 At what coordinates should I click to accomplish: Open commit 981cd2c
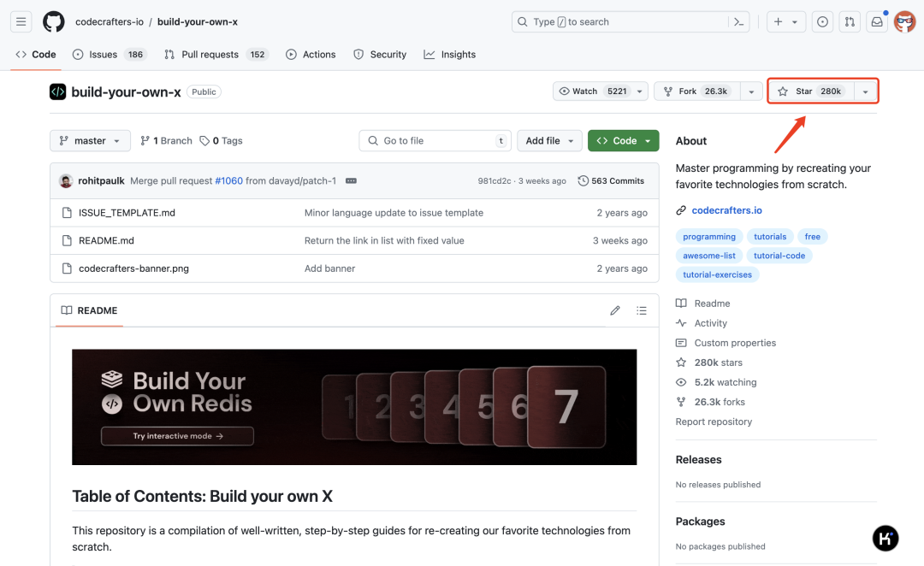pos(495,180)
